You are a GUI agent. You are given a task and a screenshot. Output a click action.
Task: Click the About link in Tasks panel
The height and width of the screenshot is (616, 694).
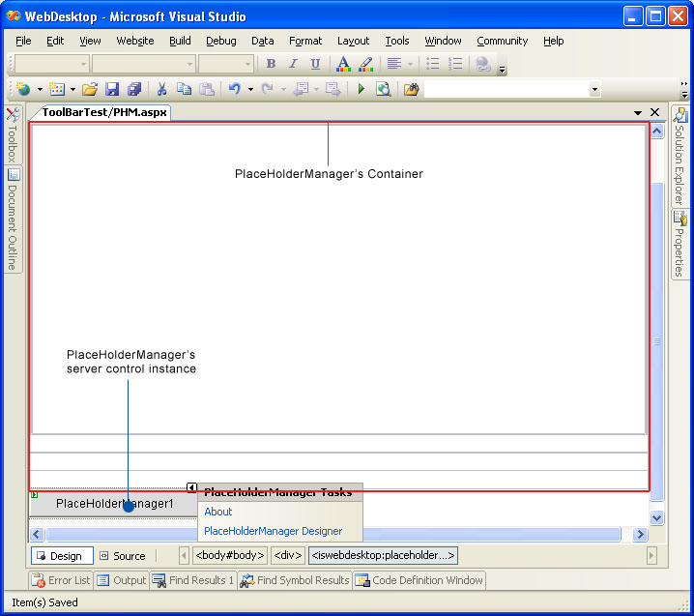pos(218,512)
